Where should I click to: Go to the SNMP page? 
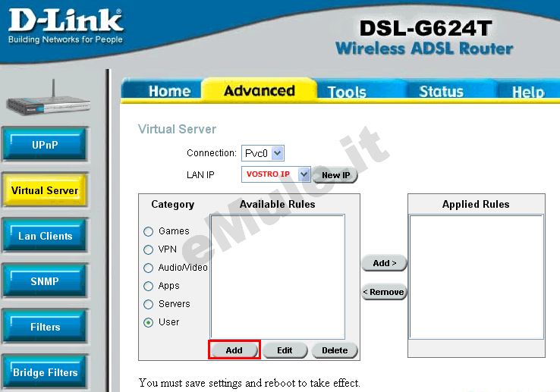point(45,281)
